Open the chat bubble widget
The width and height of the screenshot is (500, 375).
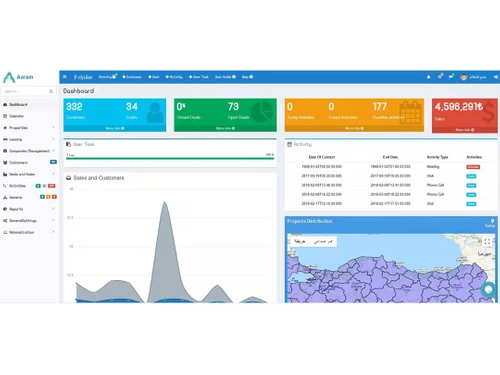(x=488, y=289)
